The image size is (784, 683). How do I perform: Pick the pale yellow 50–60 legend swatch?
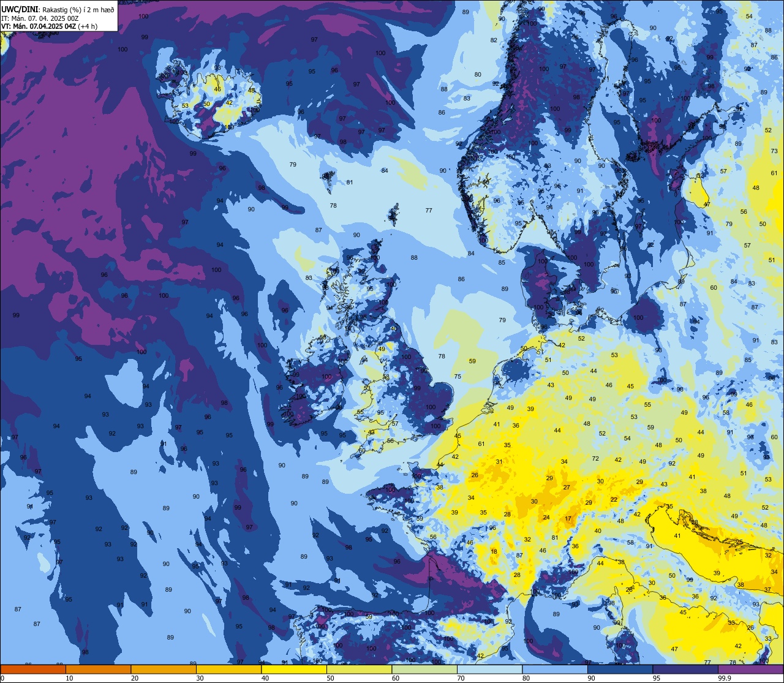point(359,670)
